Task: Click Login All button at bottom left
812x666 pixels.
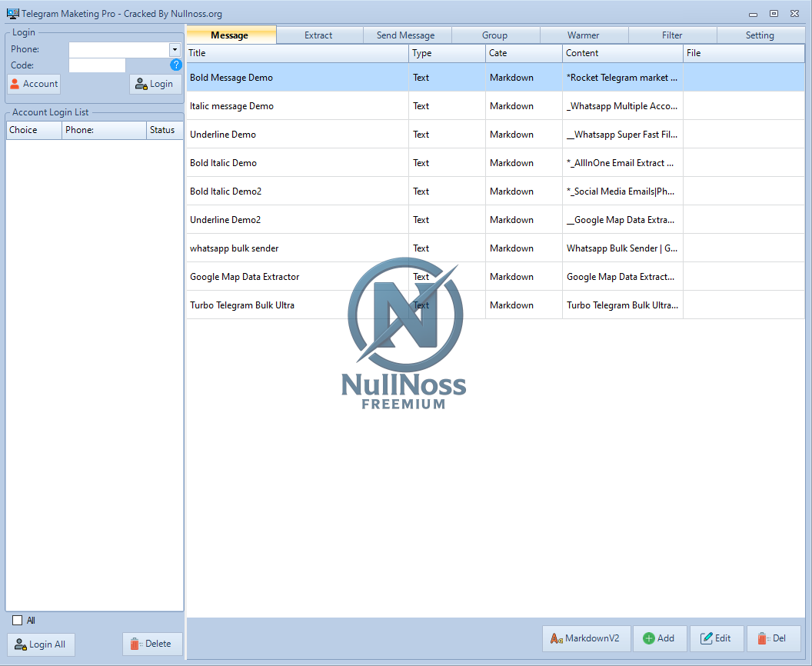Action: tap(42, 644)
